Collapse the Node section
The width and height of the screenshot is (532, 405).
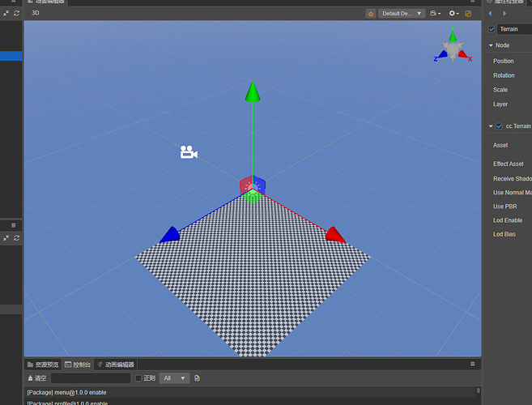491,45
